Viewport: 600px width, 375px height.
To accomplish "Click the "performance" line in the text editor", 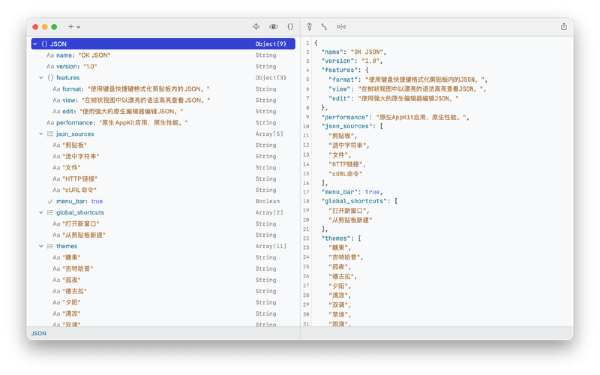I will (395, 117).
